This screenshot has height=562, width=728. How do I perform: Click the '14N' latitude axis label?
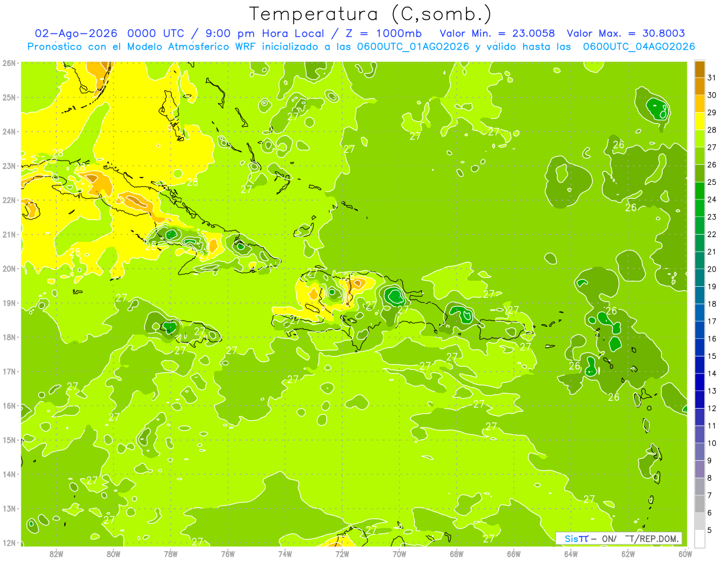(x=9, y=474)
